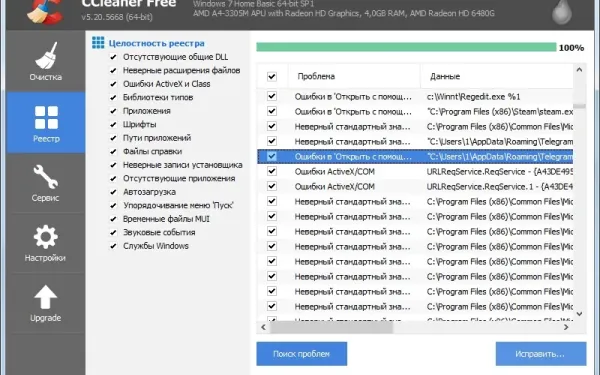Toggle Файлы справки checkbox
The height and width of the screenshot is (375, 600).
[x=113, y=152]
